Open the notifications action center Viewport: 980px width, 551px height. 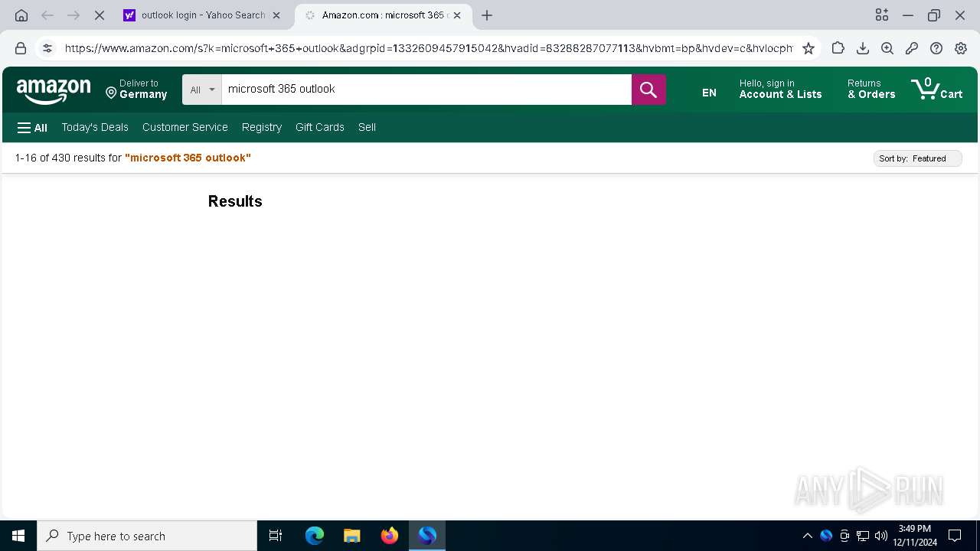[x=955, y=536]
